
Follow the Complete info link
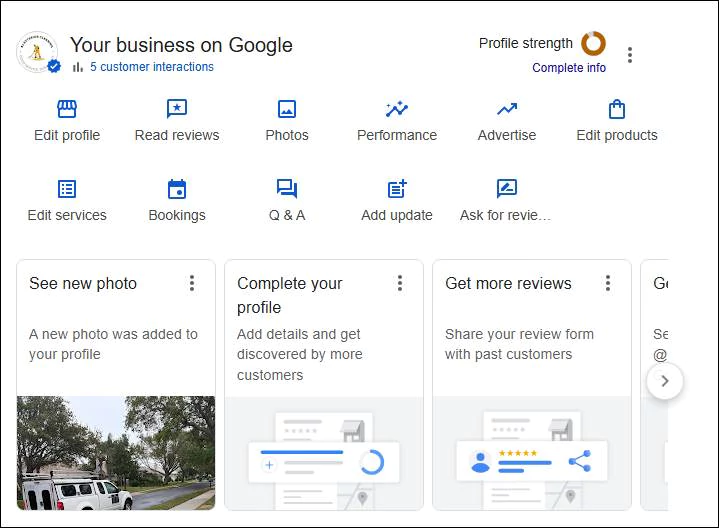[569, 68]
